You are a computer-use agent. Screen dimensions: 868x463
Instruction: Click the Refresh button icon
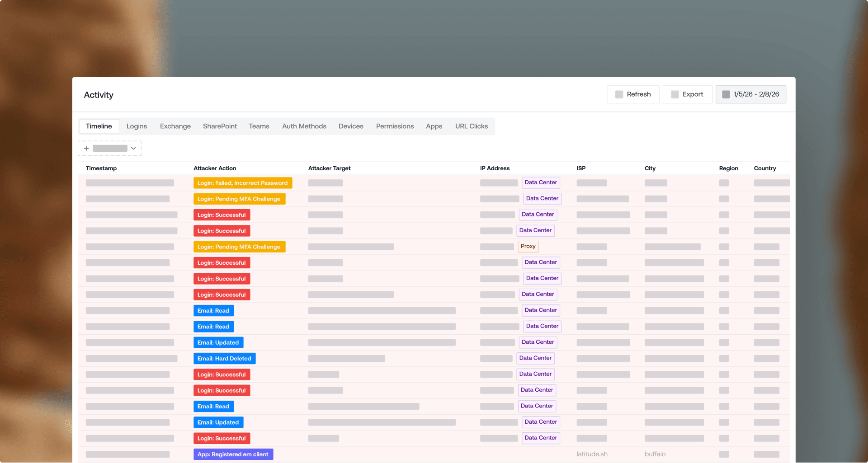pos(619,94)
